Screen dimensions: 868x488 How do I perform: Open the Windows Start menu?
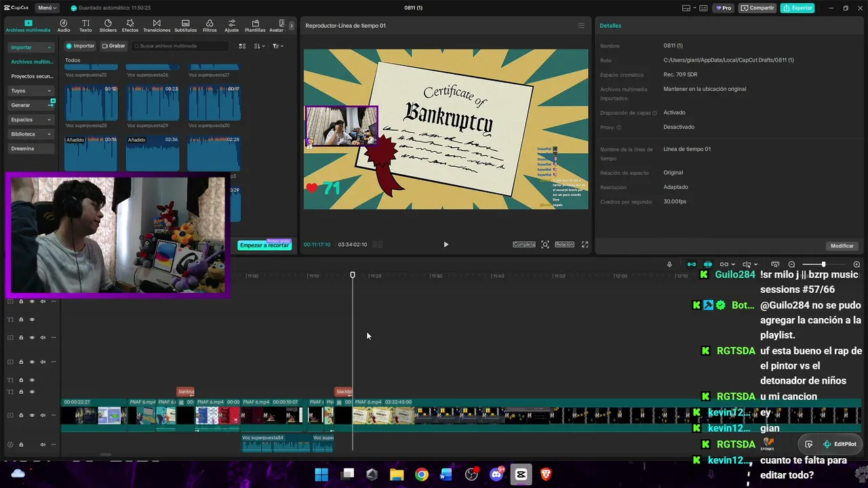pos(321,474)
